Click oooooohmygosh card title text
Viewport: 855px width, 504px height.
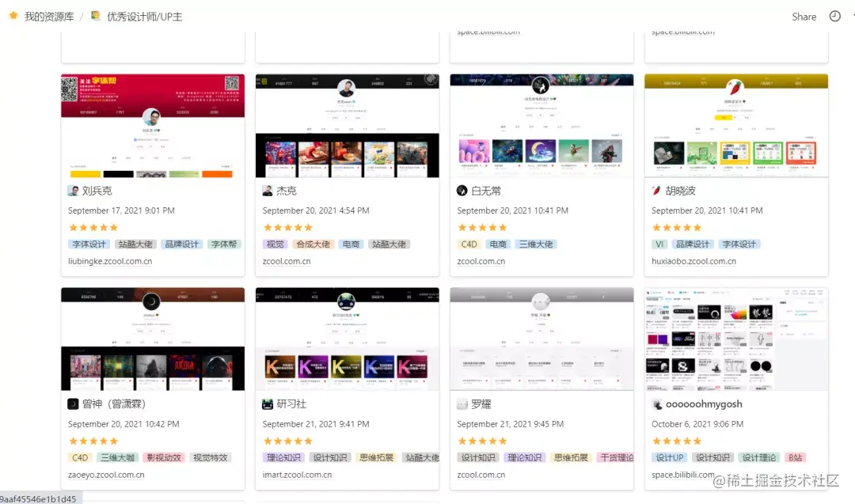[704, 404]
